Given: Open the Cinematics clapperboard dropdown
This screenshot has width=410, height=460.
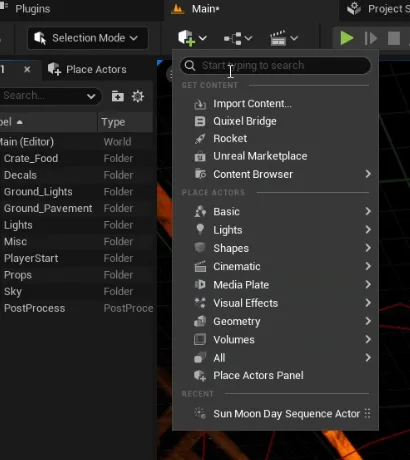Looking at the screenshot, I should click(x=283, y=38).
